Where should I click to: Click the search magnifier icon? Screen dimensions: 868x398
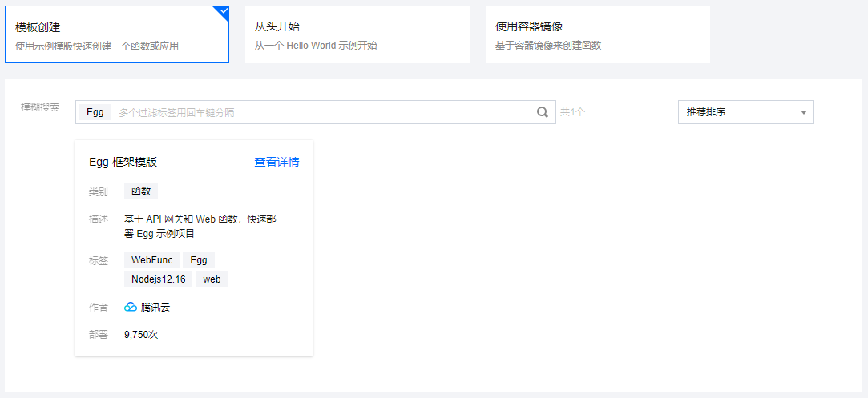pyautogui.click(x=543, y=112)
